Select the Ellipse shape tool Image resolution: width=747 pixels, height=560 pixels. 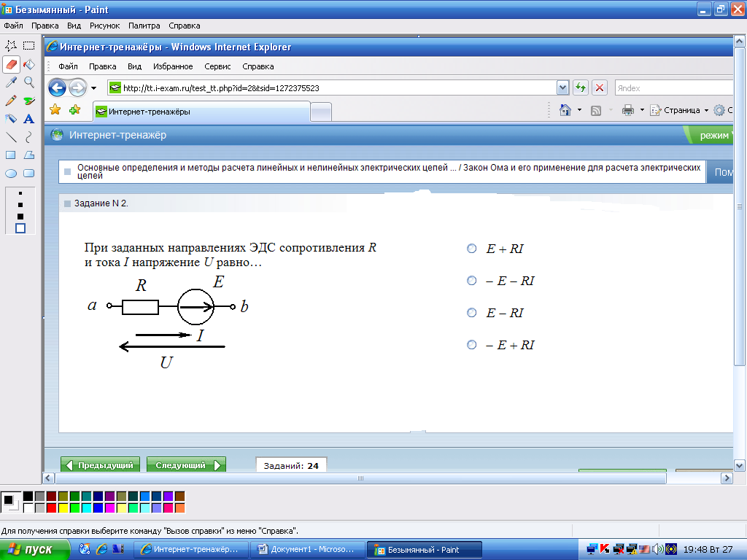[x=11, y=174]
